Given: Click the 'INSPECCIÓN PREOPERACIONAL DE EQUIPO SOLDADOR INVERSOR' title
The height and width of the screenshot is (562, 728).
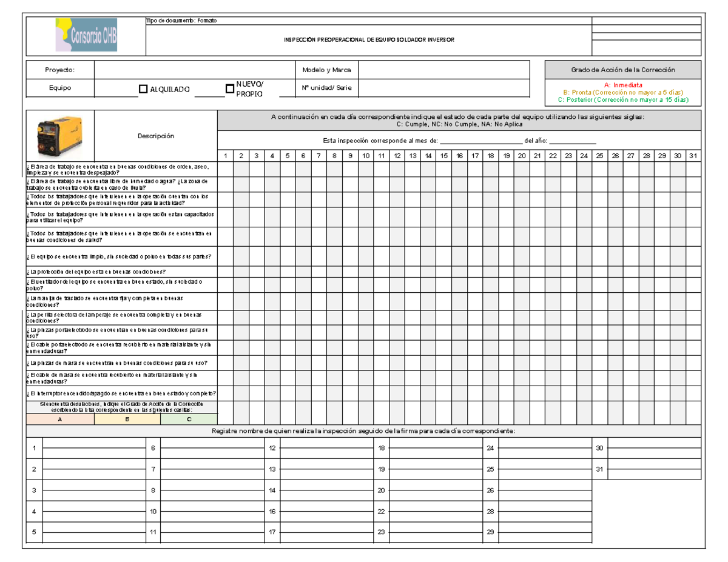Looking at the screenshot, I should (369, 40).
